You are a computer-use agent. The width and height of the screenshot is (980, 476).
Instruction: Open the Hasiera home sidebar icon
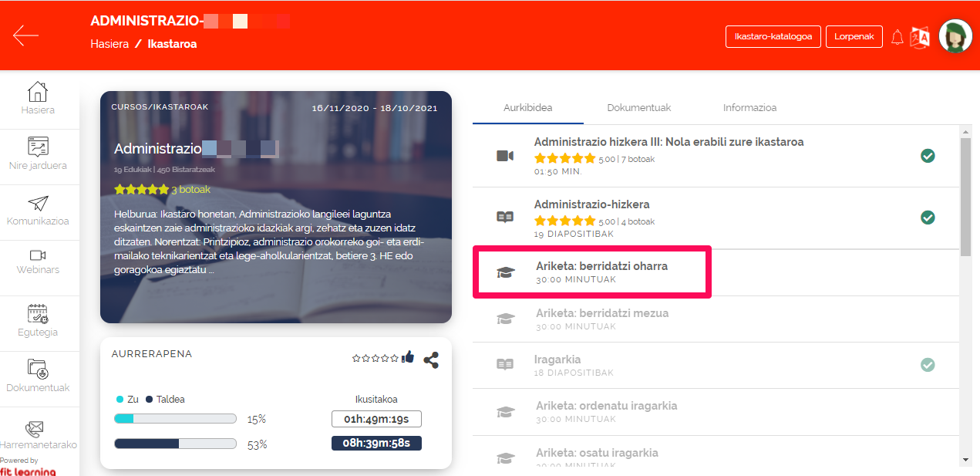pos(38,93)
